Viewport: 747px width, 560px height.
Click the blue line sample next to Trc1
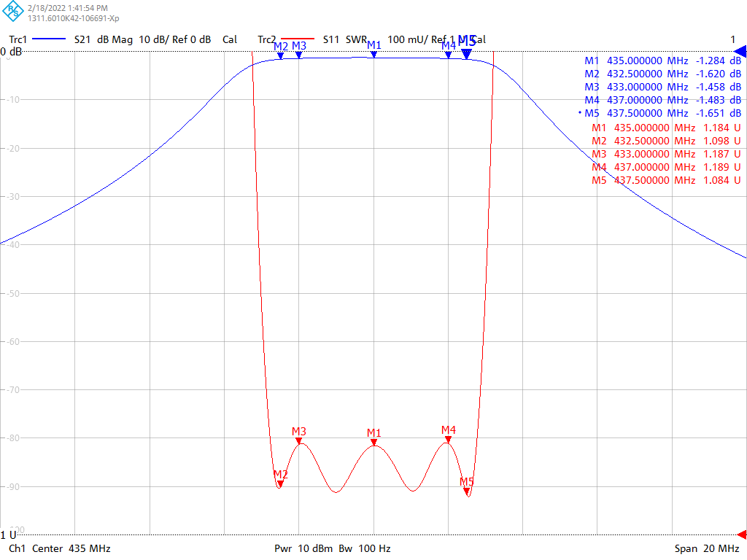pos(49,39)
